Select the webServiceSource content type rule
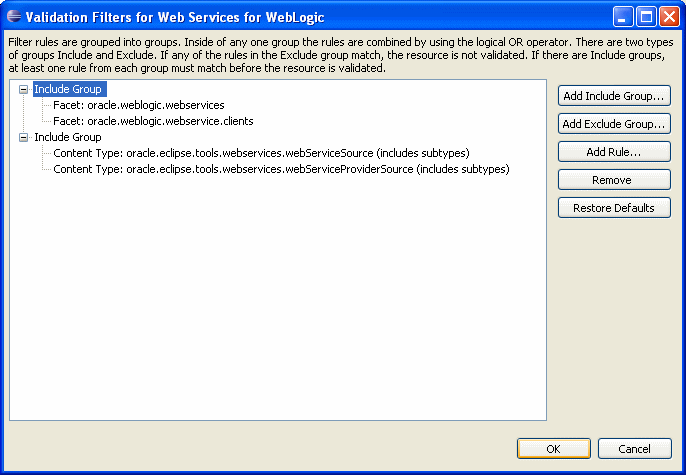 (261, 153)
